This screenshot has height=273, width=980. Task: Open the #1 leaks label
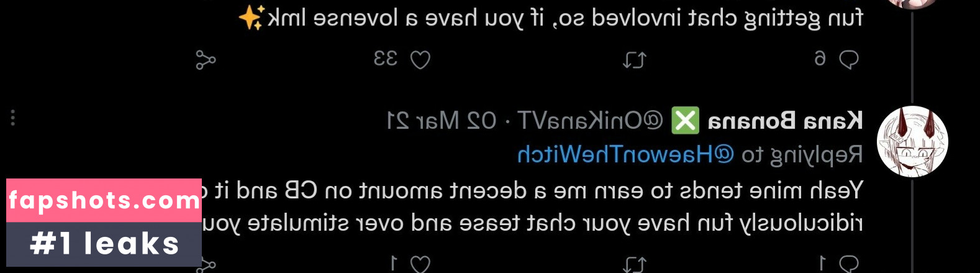104,244
